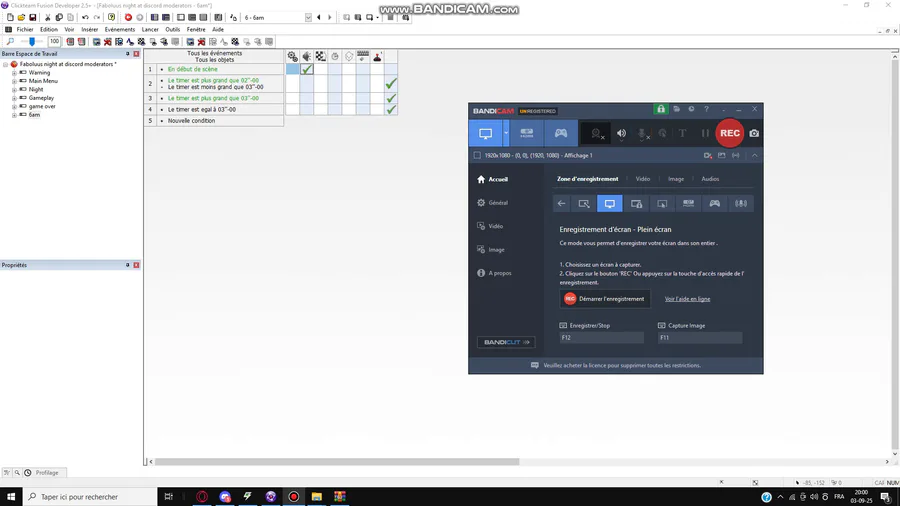The height and width of the screenshot is (506, 900).
Task: Open Bandicam screen mode dropdown arrow
Action: 506,133
